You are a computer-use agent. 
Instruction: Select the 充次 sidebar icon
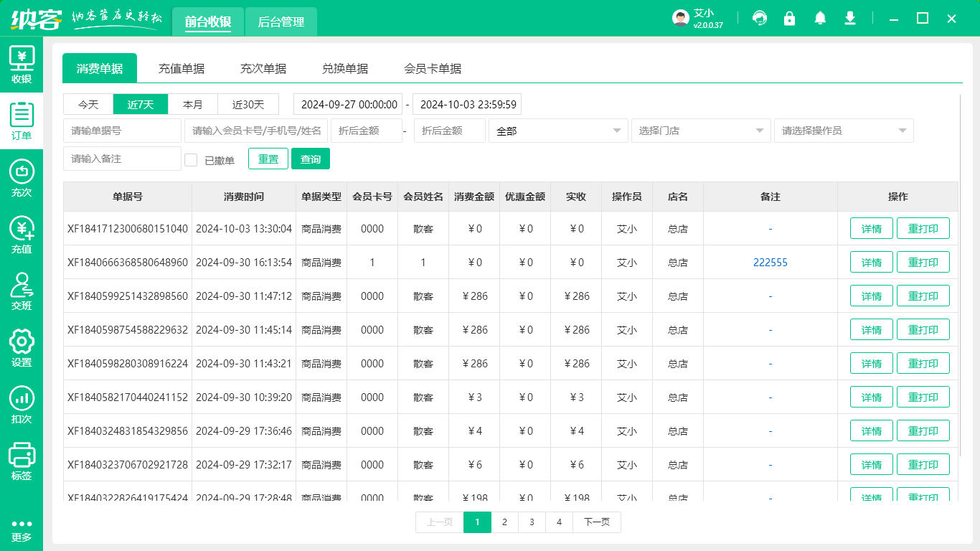22,177
